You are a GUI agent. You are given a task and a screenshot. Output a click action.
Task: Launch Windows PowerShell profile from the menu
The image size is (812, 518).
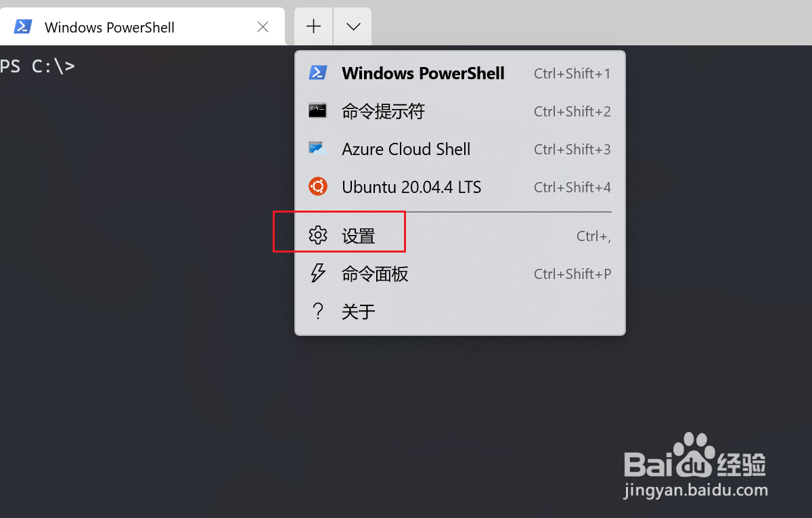pyautogui.click(x=460, y=73)
